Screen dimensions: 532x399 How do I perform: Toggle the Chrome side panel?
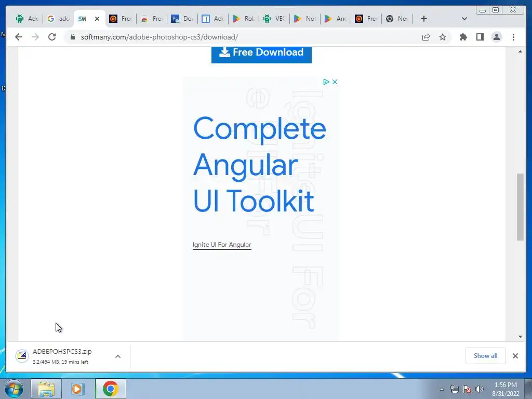click(480, 37)
